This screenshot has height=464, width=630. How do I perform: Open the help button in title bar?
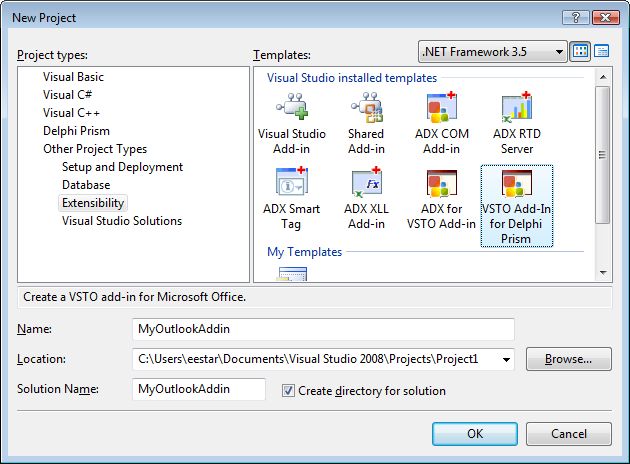point(576,18)
